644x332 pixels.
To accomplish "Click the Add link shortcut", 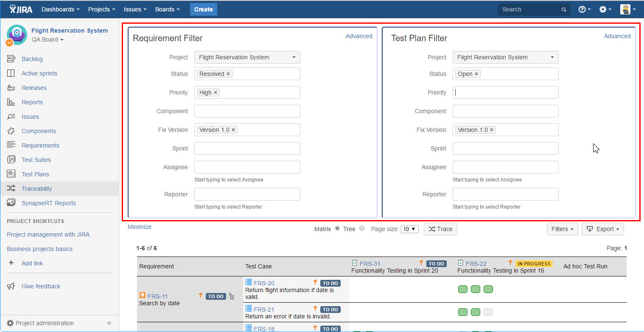I will [x=32, y=263].
